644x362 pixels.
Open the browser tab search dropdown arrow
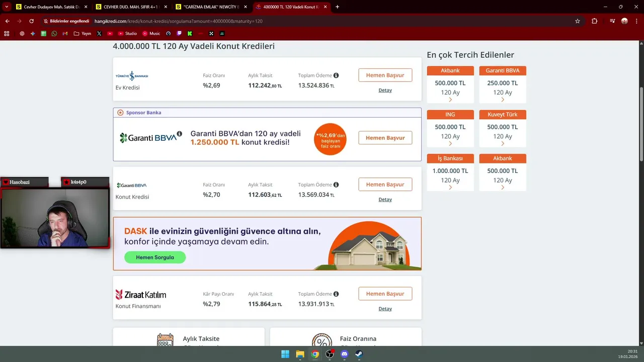(x=7, y=7)
